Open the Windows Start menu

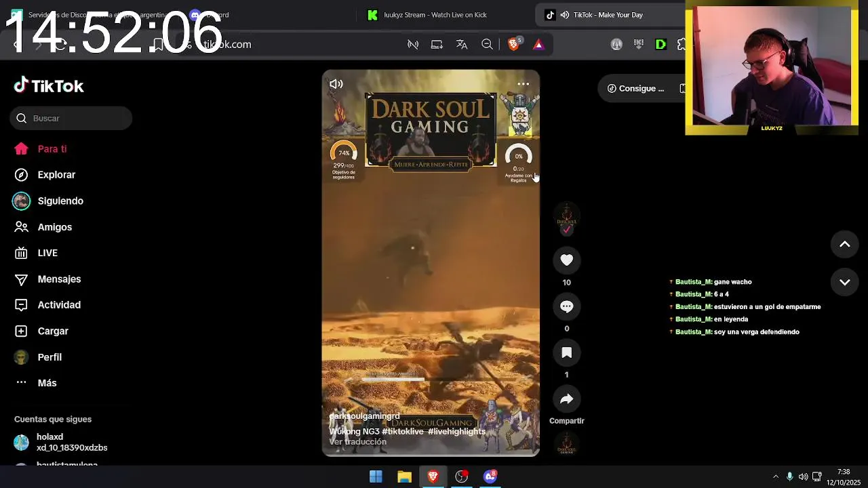point(376,476)
